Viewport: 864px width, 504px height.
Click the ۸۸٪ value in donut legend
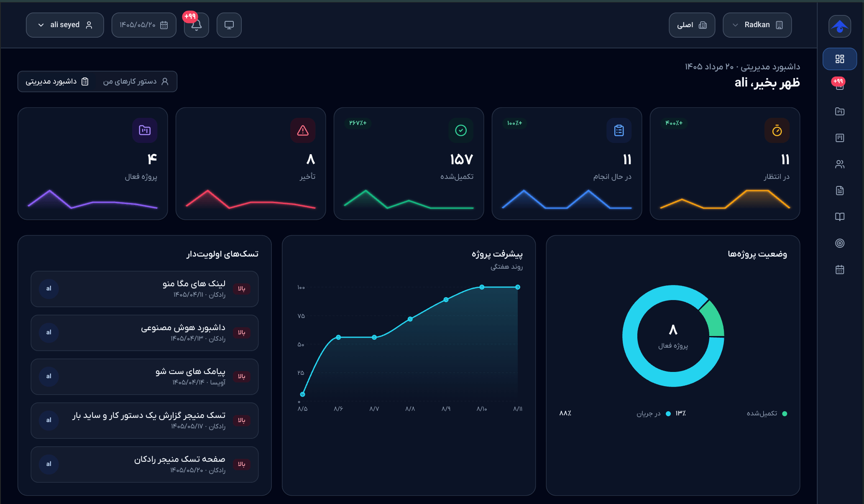click(565, 413)
